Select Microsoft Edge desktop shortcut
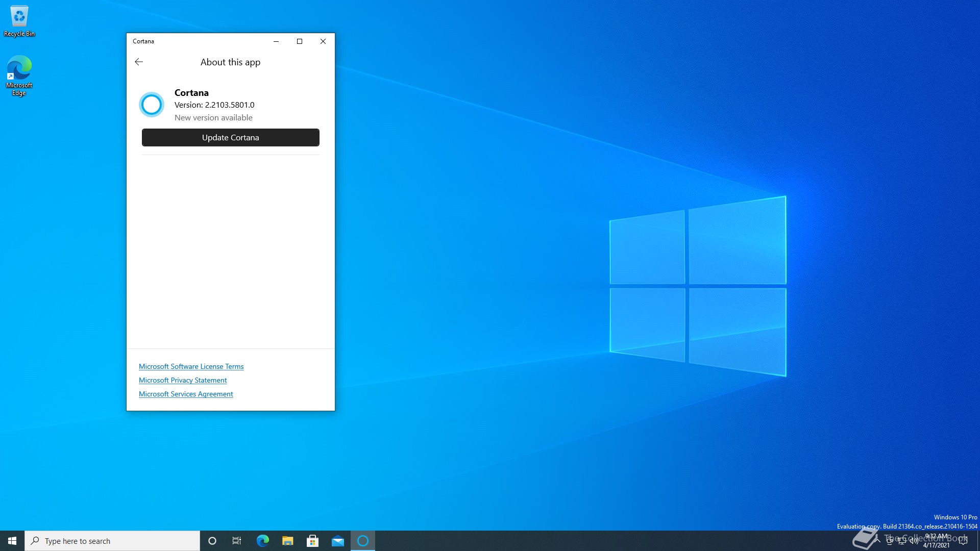980x551 pixels. [19, 76]
